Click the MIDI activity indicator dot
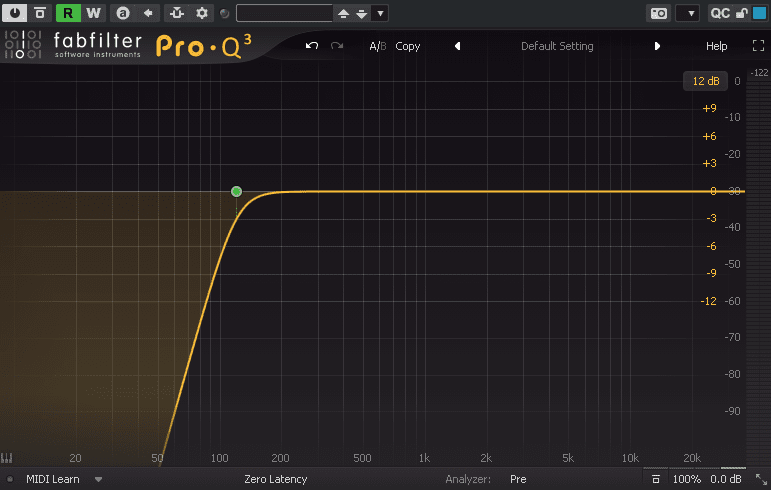This screenshot has width=771, height=490. [9, 479]
